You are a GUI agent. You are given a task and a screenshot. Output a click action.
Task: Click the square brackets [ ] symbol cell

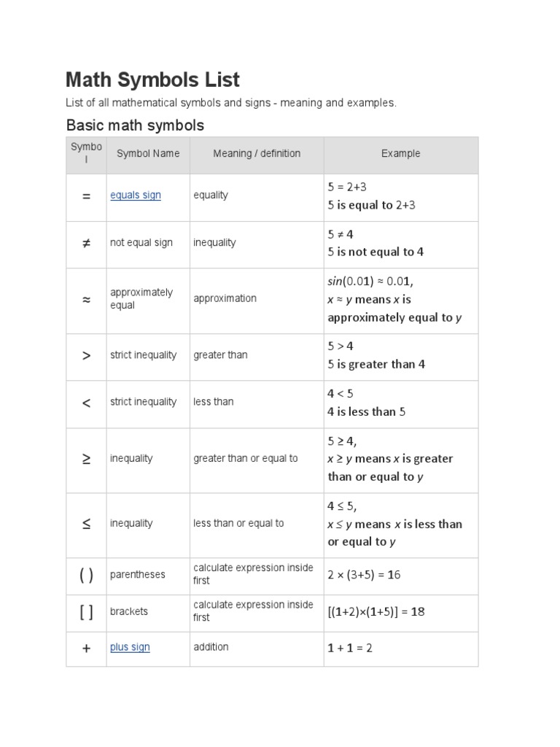tap(86, 612)
